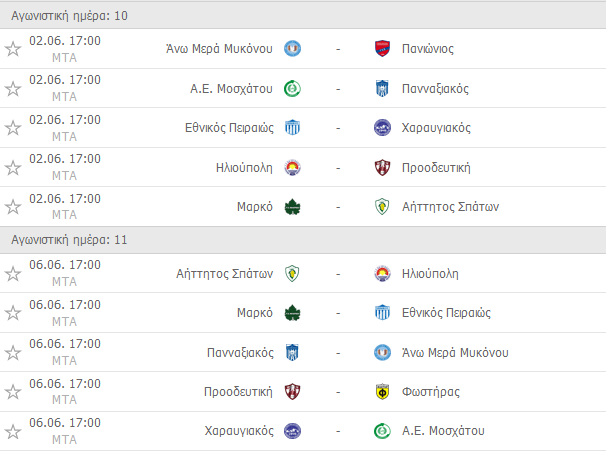Click the Ηλιούπολη - Προοδευτική match score dash
This screenshot has width=606, height=452.
pos(338,167)
